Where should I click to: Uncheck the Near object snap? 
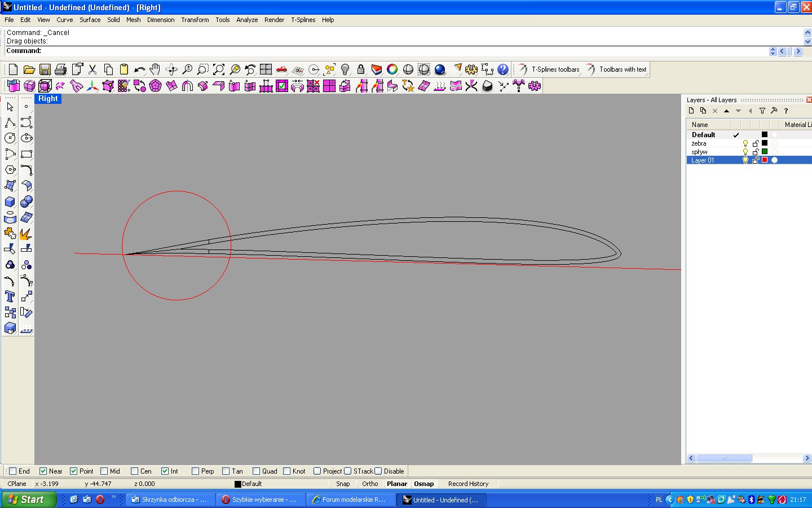pyautogui.click(x=43, y=471)
